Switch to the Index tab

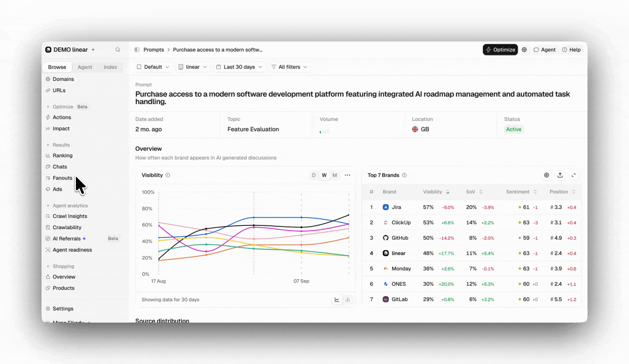110,67
